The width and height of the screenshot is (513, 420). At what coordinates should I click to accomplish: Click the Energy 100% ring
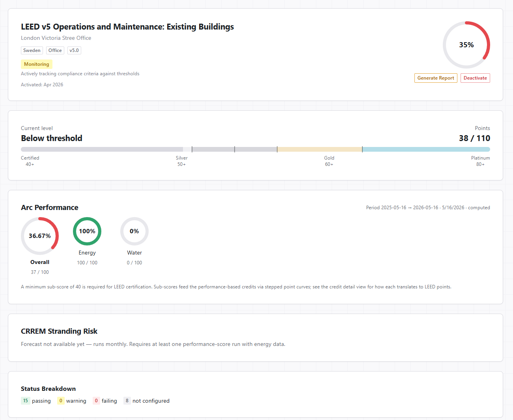pos(87,231)
